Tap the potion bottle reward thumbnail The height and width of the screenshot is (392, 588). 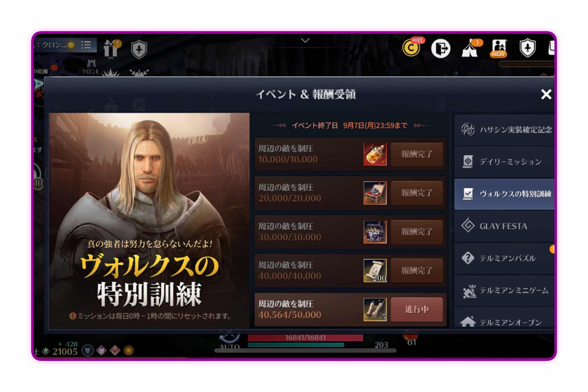[x=375, y=154]
